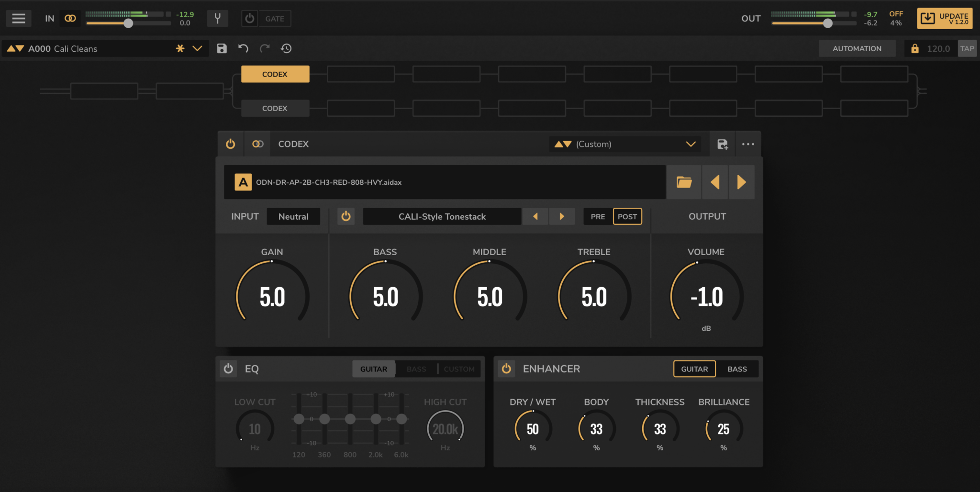Undo the last change
980x492 pixels.
pyautogui.click(x=243, y=48)
